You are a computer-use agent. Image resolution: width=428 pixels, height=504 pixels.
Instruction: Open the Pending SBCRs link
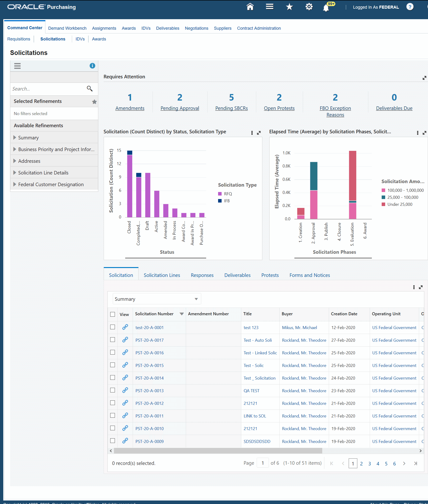coord(231,108)
